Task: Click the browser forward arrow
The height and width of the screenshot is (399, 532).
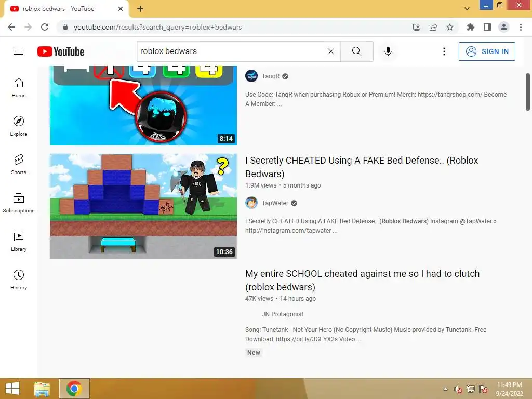Action: [28, 27]
